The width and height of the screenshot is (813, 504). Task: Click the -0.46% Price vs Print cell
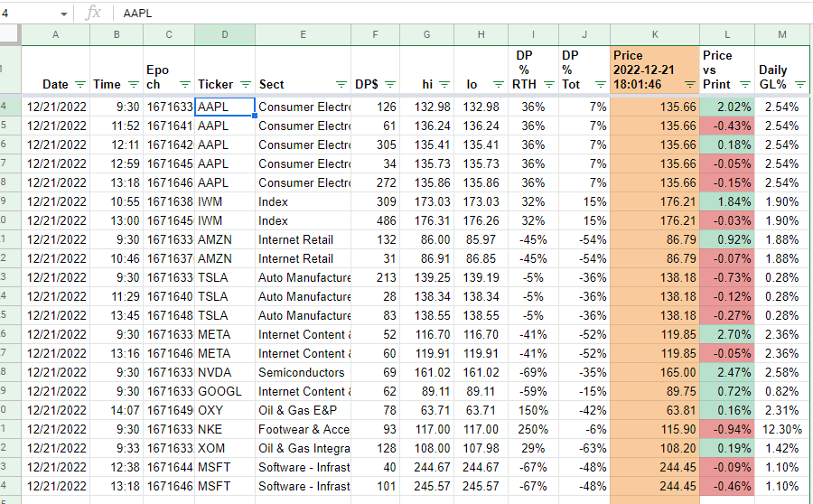click(x=727, y=486)
